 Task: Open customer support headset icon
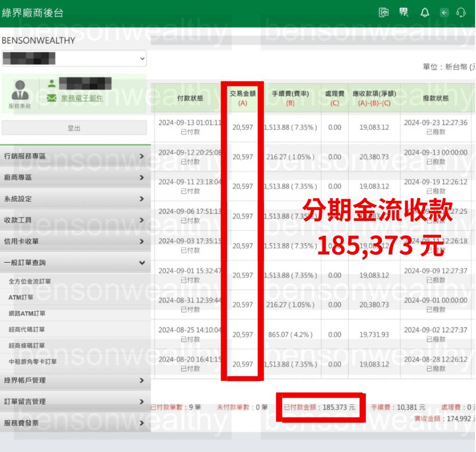tap(461, 13)
